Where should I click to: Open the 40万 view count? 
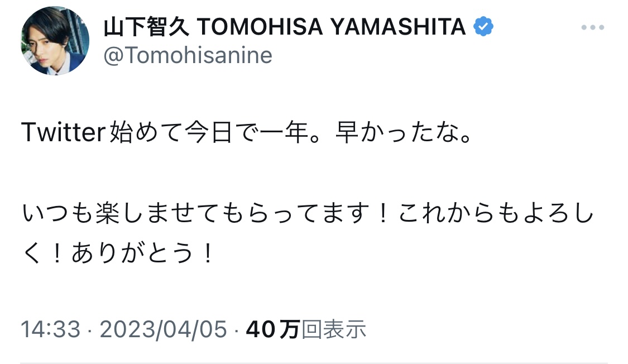click(273, 329)
